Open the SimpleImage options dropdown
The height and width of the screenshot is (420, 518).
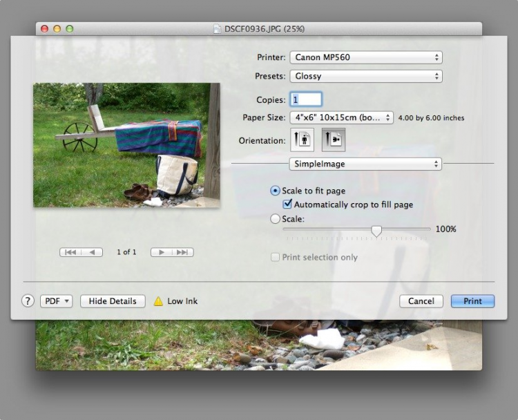[x=365, y=164]
